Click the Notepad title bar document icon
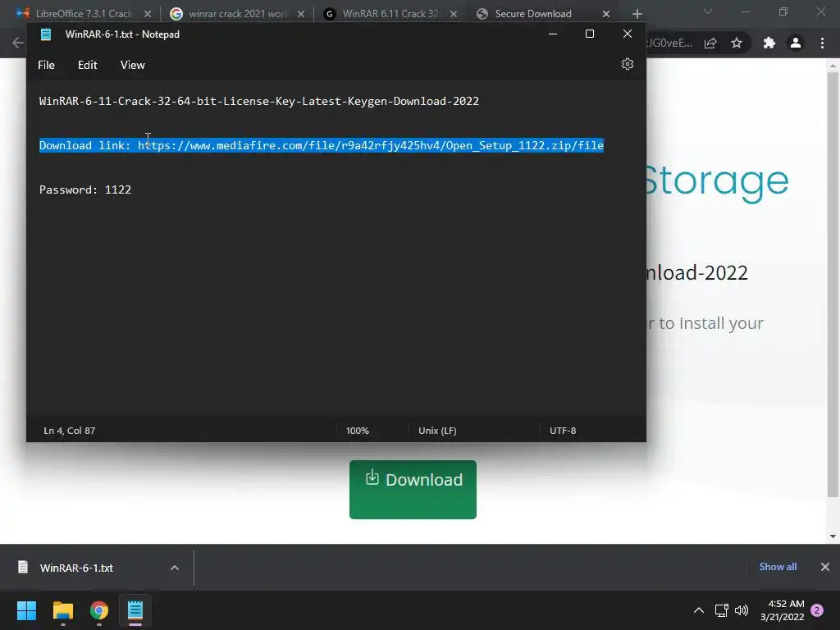This screenshot has height=630, width=840. click(46, 34)
